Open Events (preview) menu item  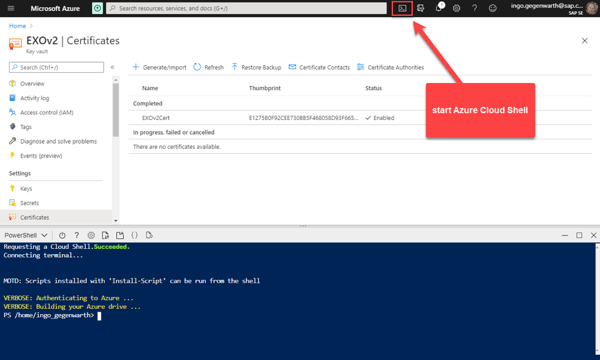coord(41,156)
